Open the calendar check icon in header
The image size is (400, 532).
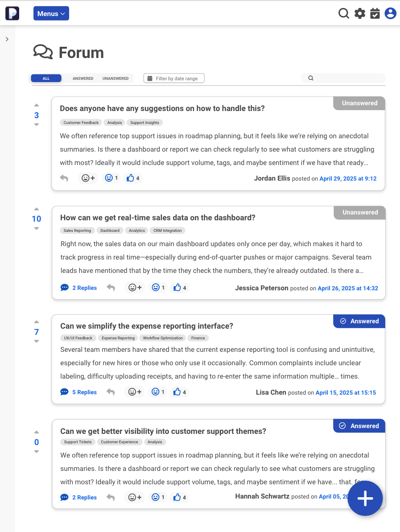(375, 13)
